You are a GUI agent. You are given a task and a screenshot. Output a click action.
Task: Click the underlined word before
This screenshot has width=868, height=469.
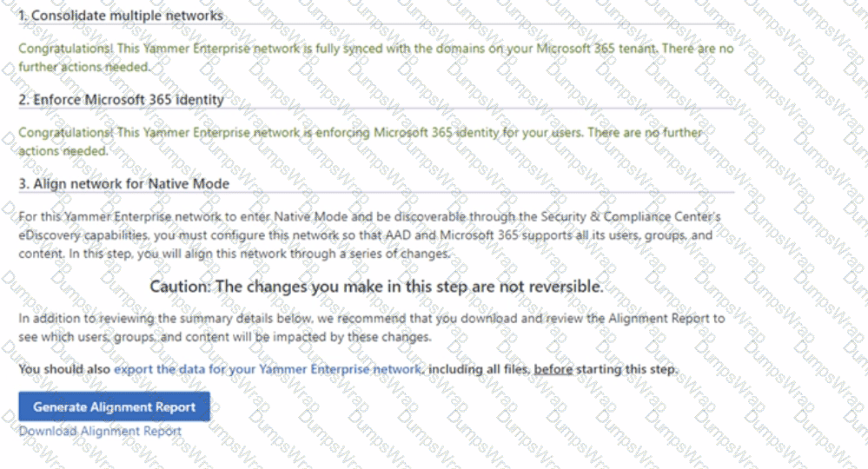click(553, 370)
